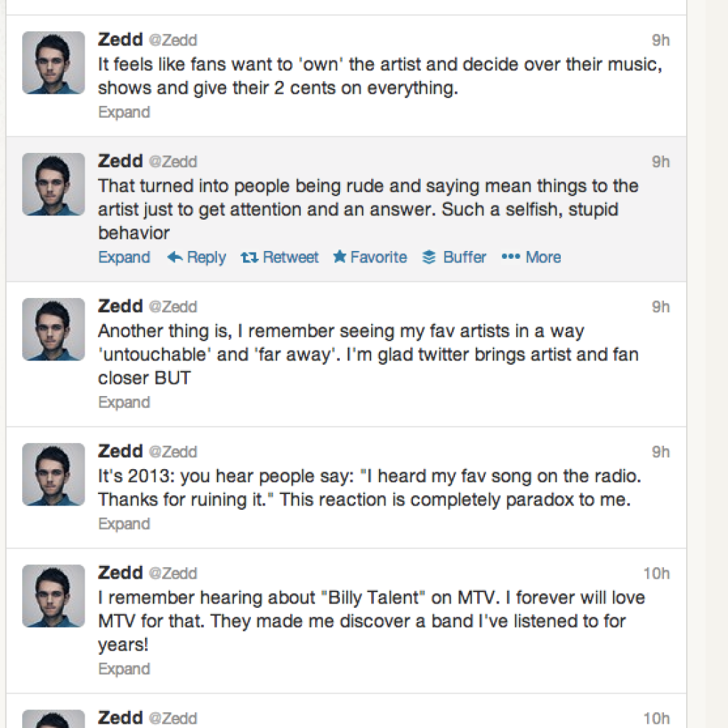Click the 9h timestamp on first tweet
Viewport: 728px width, 728px height.
pos(660,41)
